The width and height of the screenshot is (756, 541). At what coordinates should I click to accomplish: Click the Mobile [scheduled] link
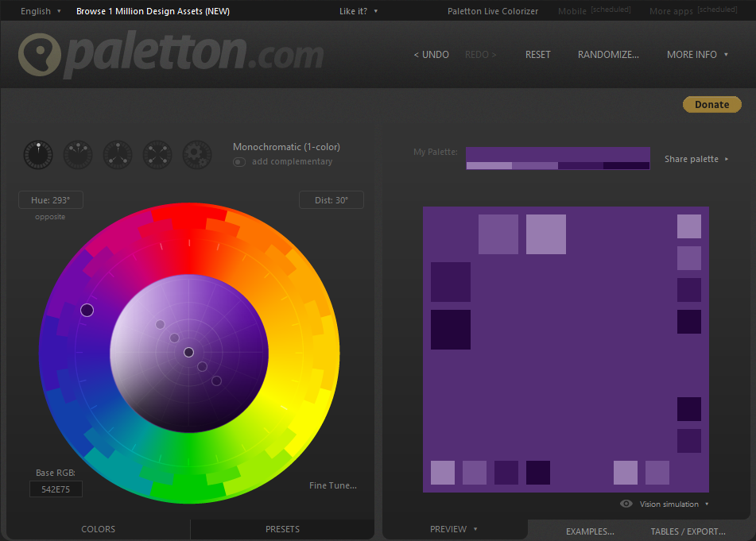click(x=594, y=10)
